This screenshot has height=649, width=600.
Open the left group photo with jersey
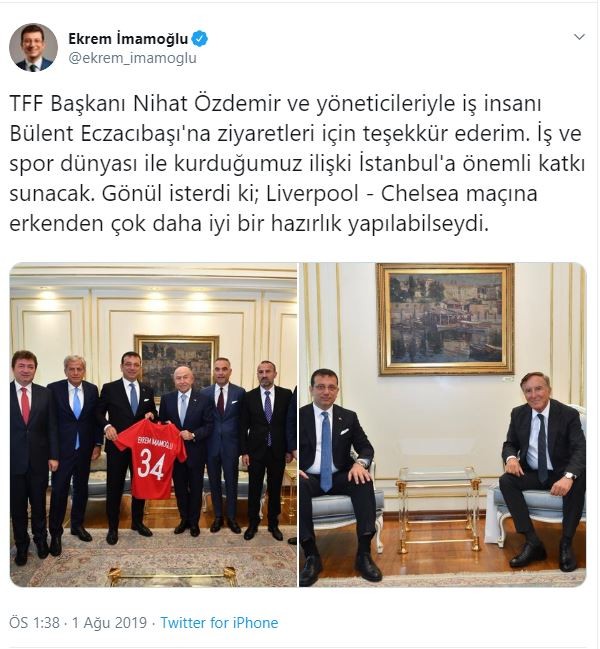click(x=153, y=425)
